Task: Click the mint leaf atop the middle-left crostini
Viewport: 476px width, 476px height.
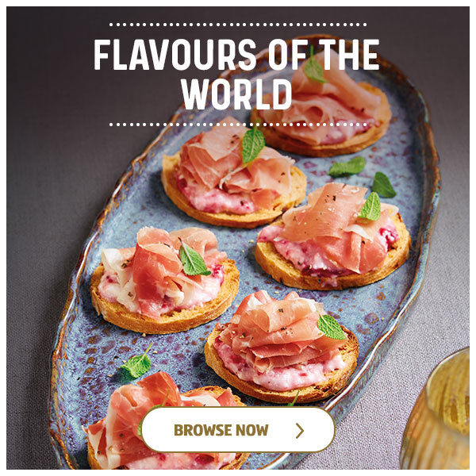Action: pos(193,260)
